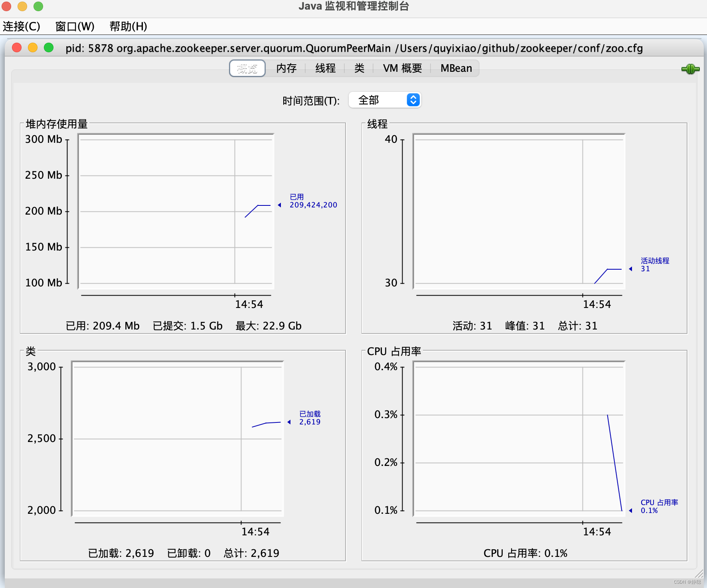Click the 峰值: 31 summary text
This screenshot has height=588, width=707.
coord(525,326)
